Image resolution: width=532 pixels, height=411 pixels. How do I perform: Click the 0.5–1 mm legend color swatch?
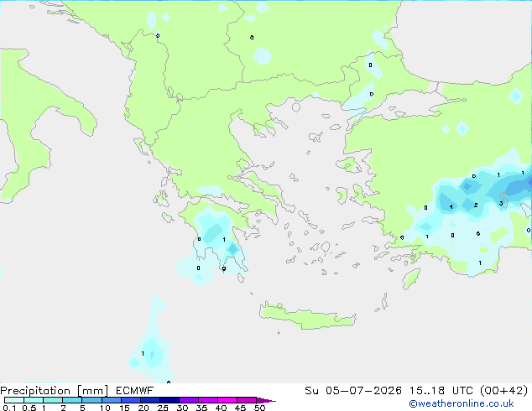pyautogui.click(x=34, y=400)
